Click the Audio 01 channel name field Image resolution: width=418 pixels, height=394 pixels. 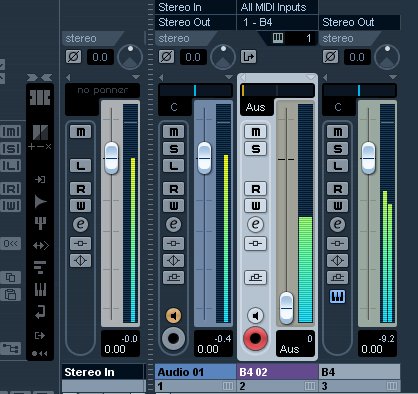coord(195,372)
